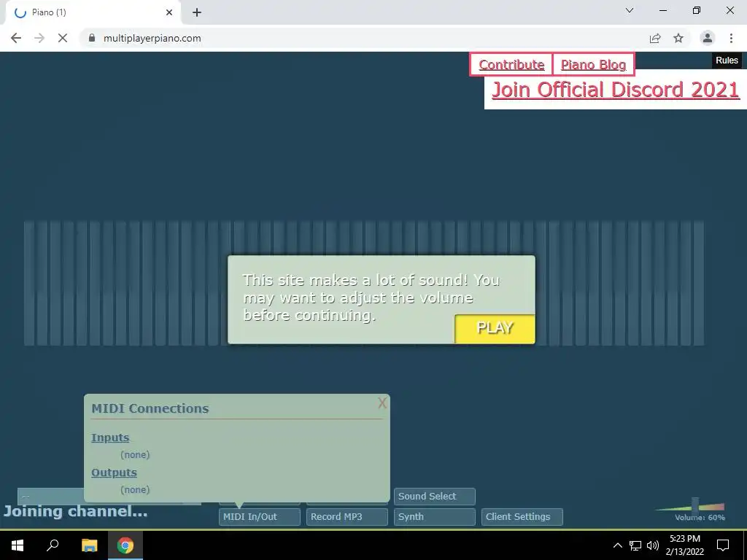Screen dimensions: 747x560
Task: Select the Piano (1) tab
Action: [x=93, y=12]
